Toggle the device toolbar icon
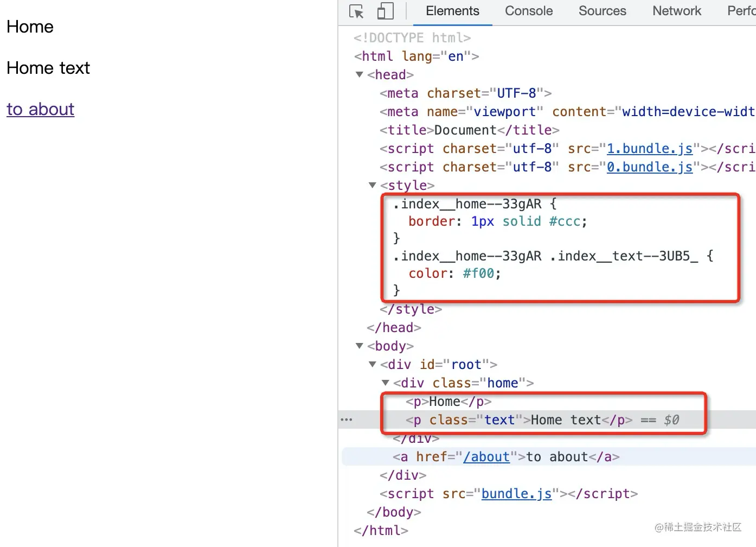The width and height of the screenshot is (756, 547). point(385,11)
